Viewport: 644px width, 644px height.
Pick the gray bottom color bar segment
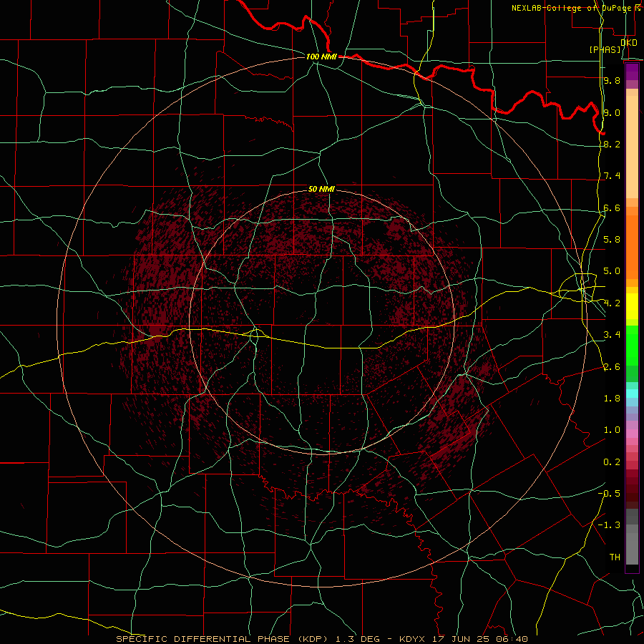click(x=632, y=548)
